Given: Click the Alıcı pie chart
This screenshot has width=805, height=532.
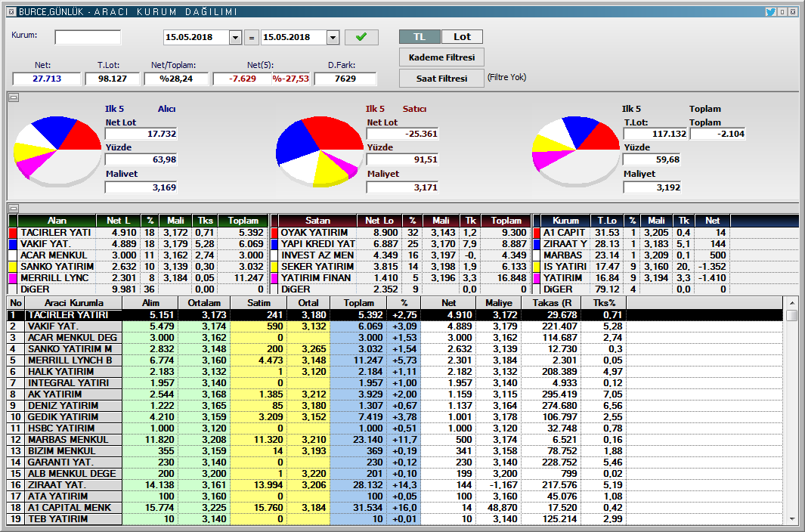Looking at the screenshot, I should [57, 150].
